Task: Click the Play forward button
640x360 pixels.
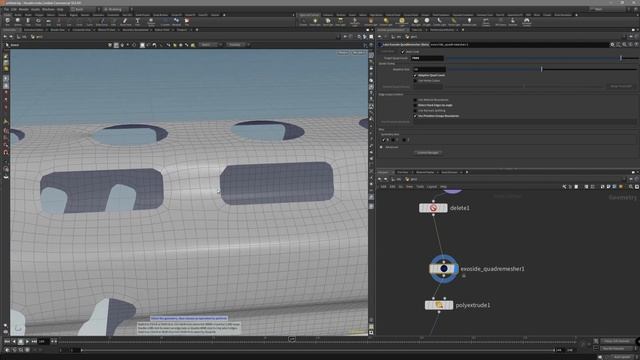Action: [x=27, y=341]
